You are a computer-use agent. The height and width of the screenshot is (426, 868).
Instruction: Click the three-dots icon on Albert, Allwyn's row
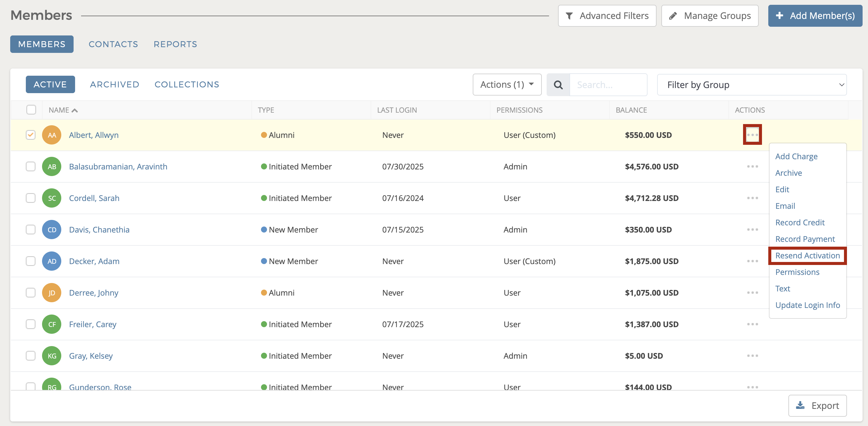752,135
